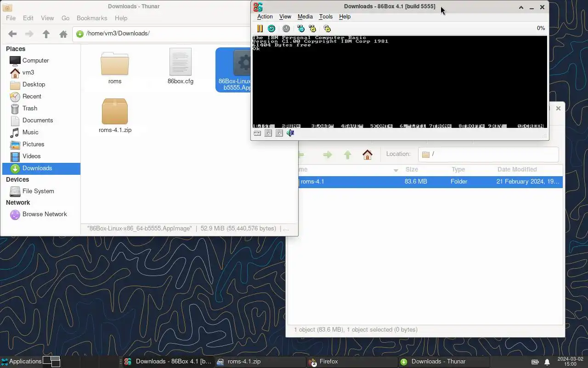
Task: Open the Applications menu in the panel
Action: point(21,362)
